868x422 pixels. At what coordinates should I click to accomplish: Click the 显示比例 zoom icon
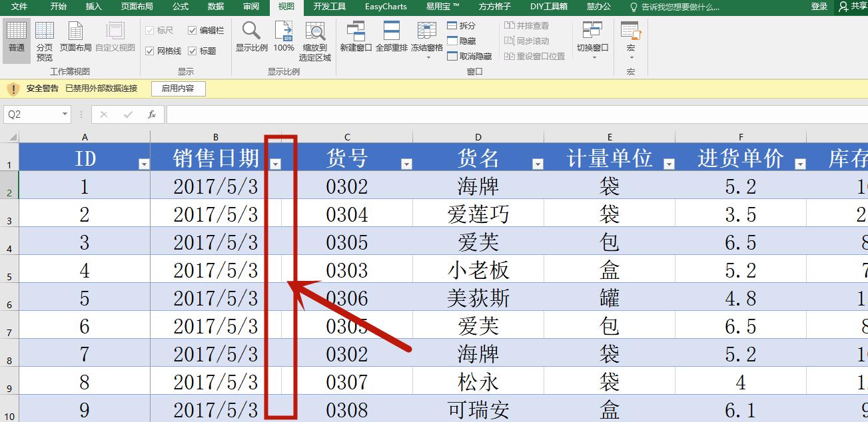click(251, 37)
